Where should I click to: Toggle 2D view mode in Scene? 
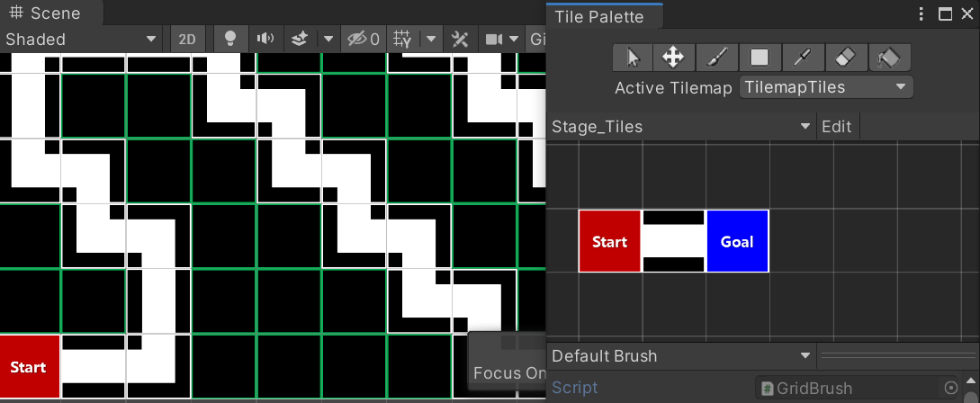click(x=187, y=39)
